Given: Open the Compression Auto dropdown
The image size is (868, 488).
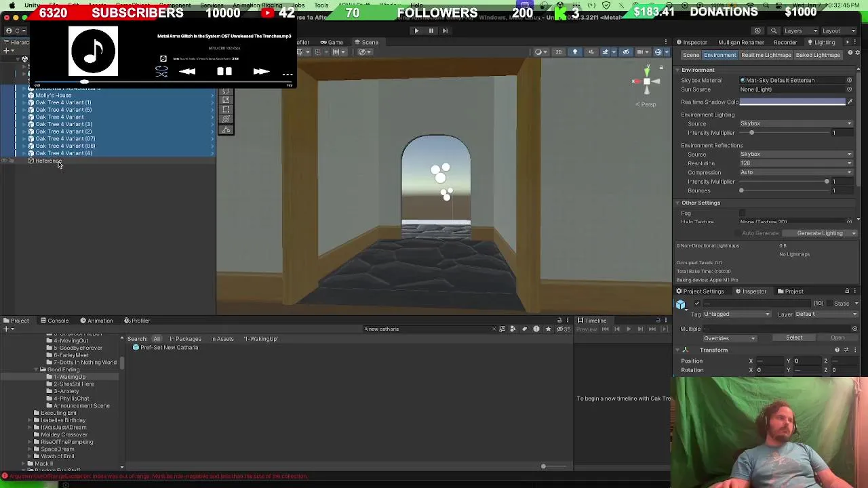Looking at the screenshot, I should point(795,172).
